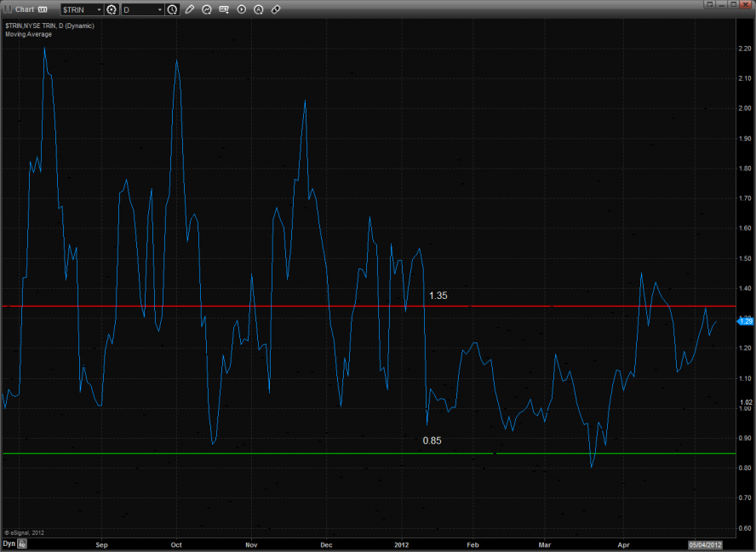Click the 05/04/2012 date marker
This screenshot has height=552, width=756.
click(x=705, y=543)
